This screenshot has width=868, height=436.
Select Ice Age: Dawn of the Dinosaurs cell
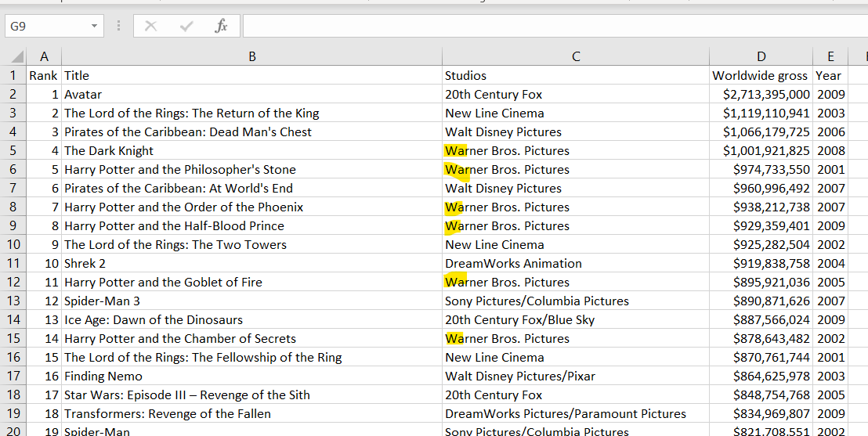click(252, 320)
